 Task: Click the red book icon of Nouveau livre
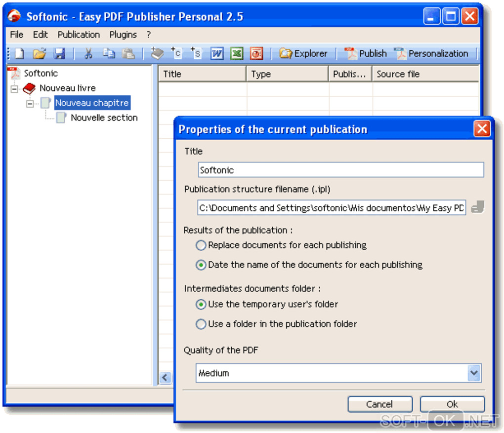[x=29, y=88]
